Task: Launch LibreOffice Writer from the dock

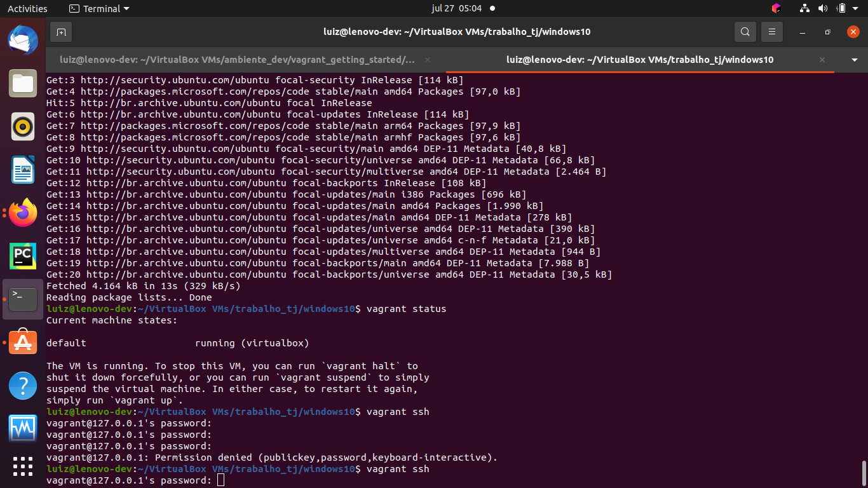Action: [x=23, y=170]
